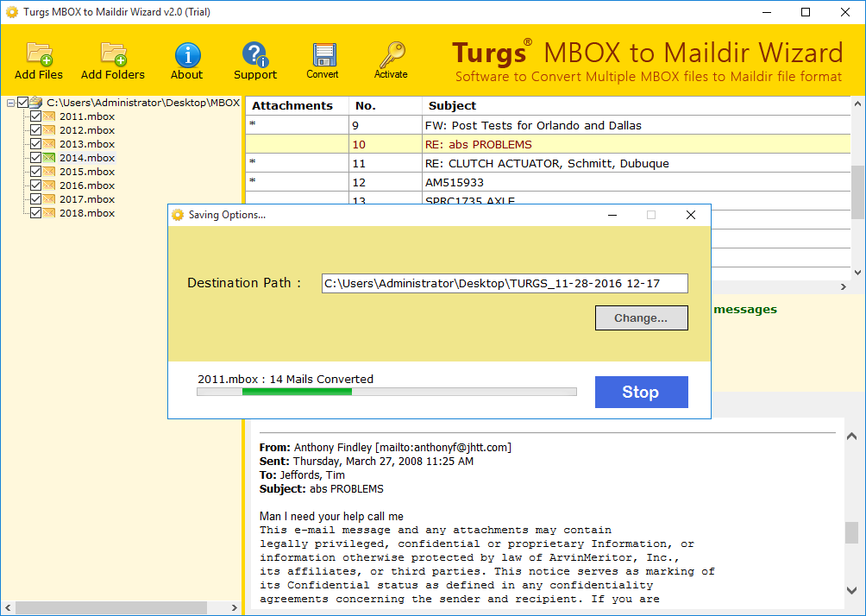Click the envelope icon of 2016.mbox
The width and height of the screenshot is (866, 616).
(49, 185)
